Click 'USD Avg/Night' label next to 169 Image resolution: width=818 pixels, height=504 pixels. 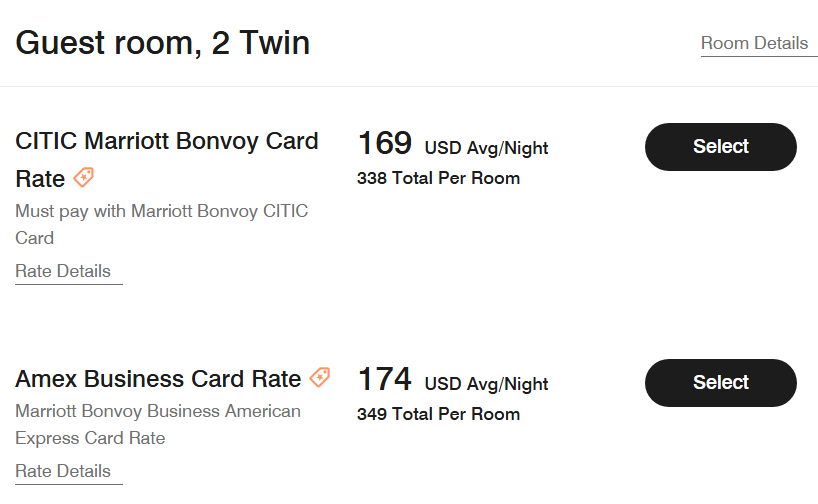pos(486,148)
